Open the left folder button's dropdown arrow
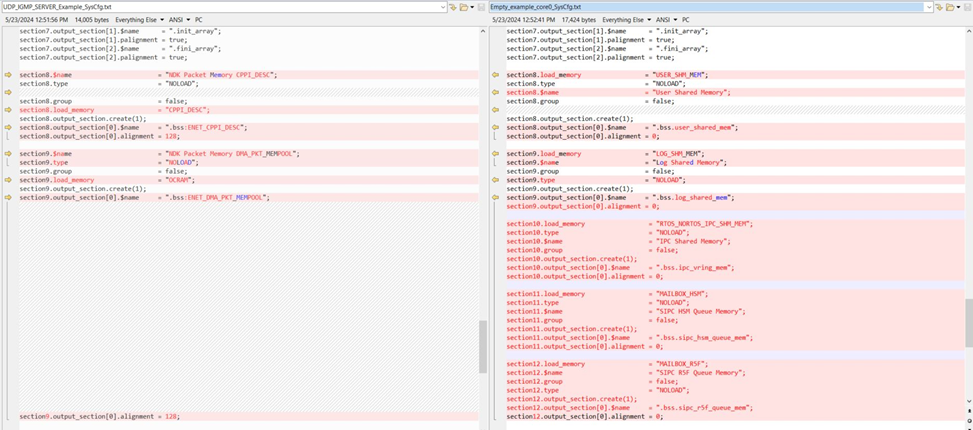 (x=472, y=7)
